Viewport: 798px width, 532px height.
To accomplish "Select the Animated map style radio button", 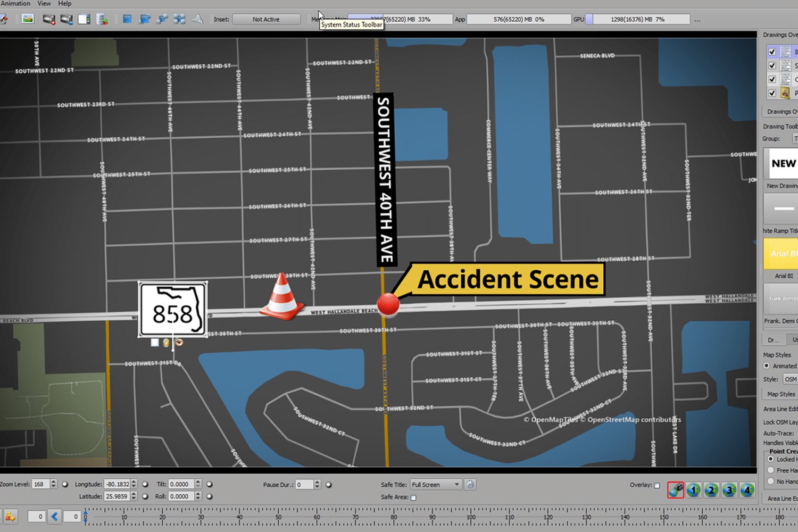I will tap(767, 366).
